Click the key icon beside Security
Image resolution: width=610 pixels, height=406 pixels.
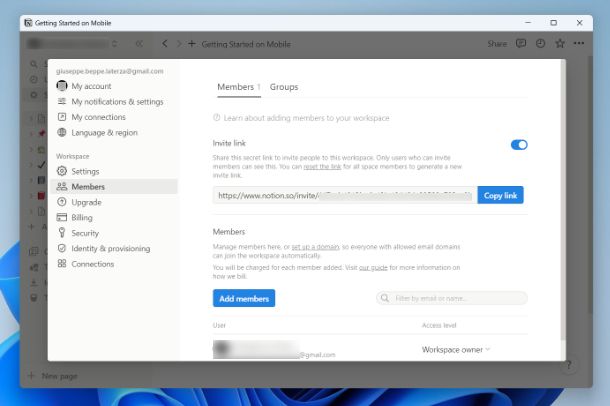tap(62, 232)
